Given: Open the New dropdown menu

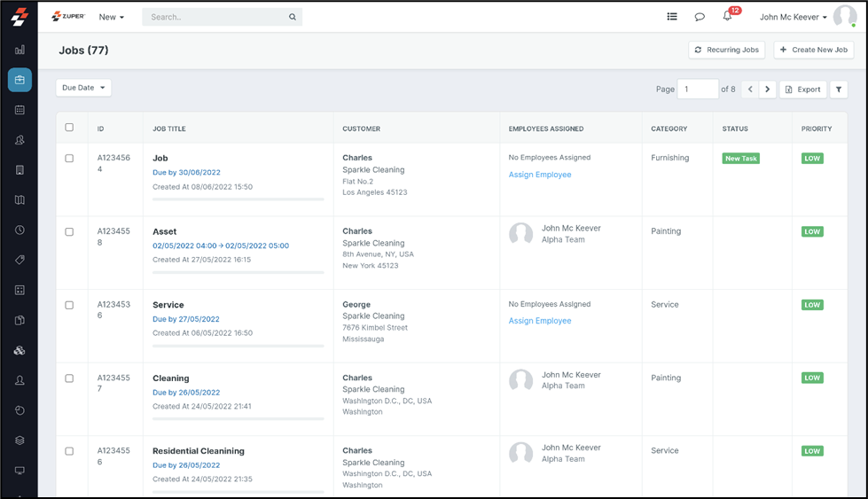Looking at the screenshot, I should pos(111,17).
